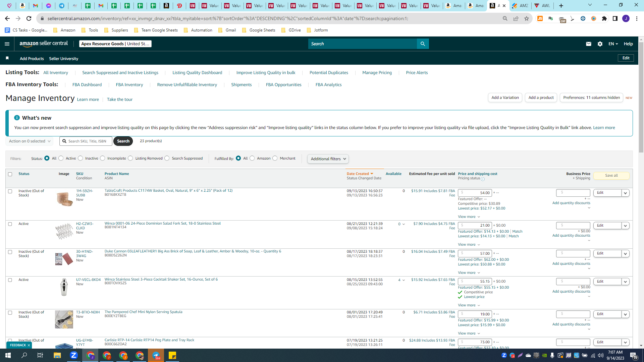The image size is (644, 362).
Task: Expand View more for Cocktail Shaker pricing
Action: click(x=469, y=305)
